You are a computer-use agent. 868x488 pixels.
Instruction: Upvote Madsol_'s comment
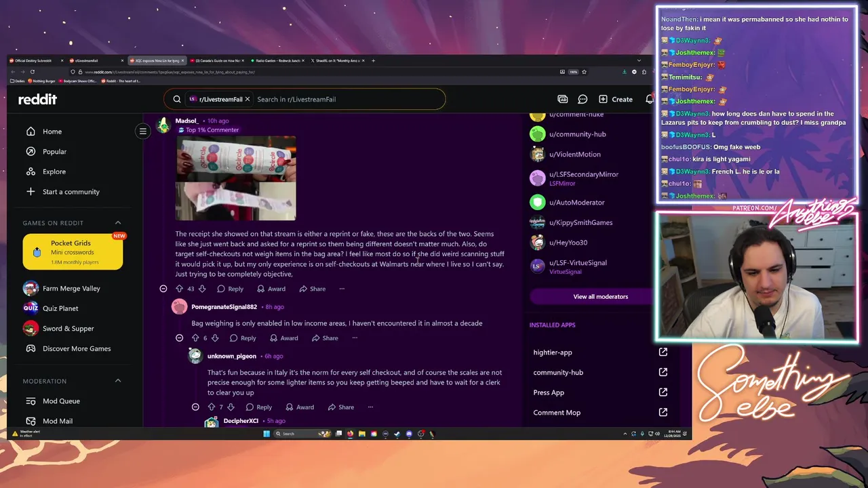pyautogui.click(x=179, y=289)
